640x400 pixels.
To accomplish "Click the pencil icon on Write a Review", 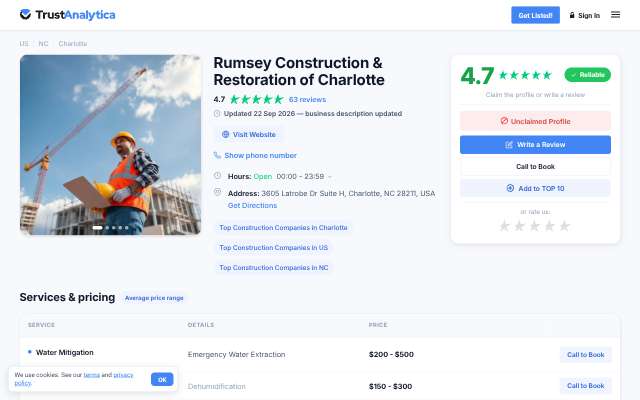I will point(509,144).
